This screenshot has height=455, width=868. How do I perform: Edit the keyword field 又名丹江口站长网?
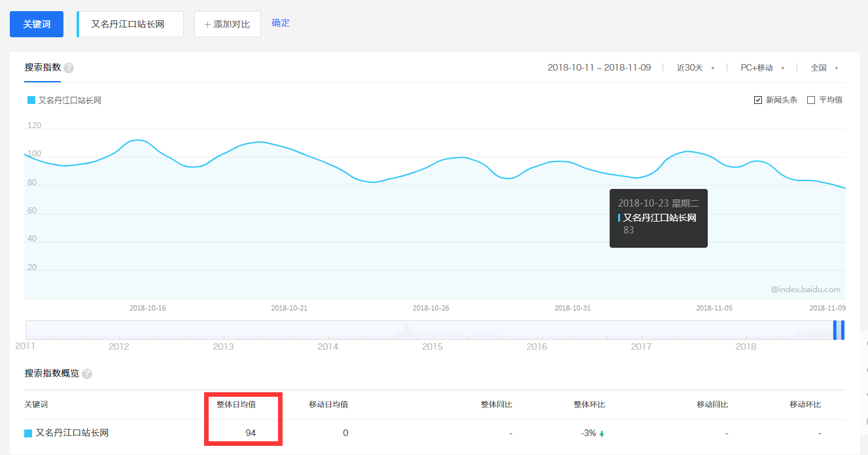pos(130,24)
